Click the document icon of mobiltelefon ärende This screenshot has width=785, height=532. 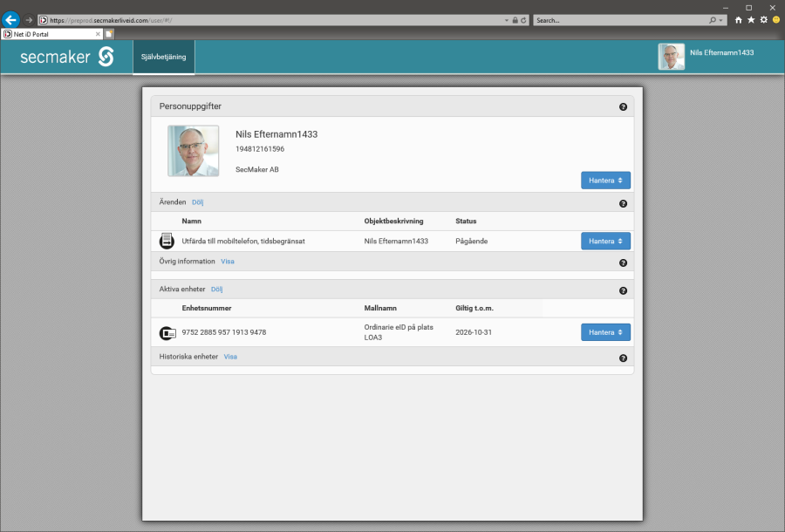167,241
